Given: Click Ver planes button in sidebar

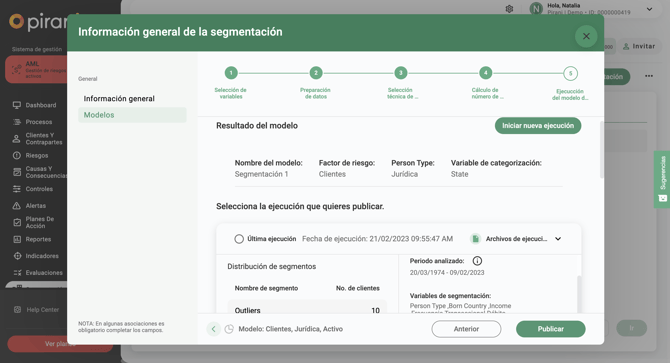Looking at the screenshot, I should click(60, 344).
